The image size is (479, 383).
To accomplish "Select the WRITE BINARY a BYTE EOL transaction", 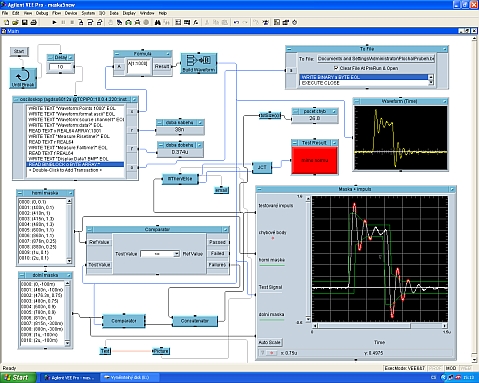I will 364,77.
